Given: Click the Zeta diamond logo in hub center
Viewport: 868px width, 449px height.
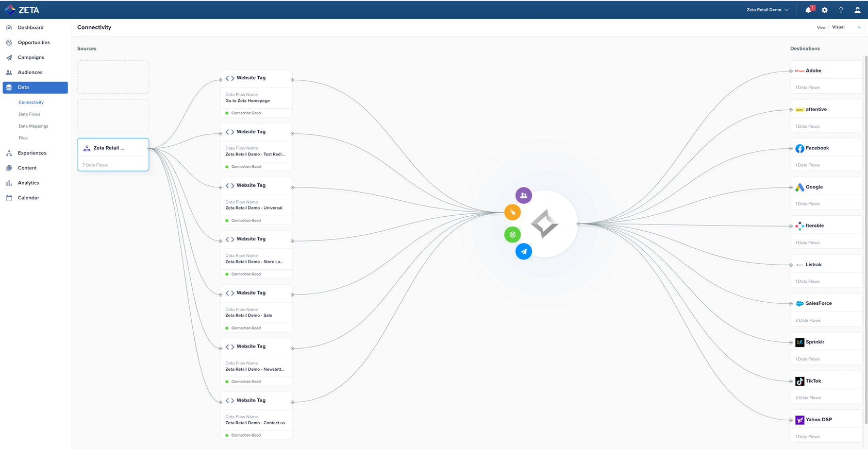Looking at the screenshot, I should 545,224.
